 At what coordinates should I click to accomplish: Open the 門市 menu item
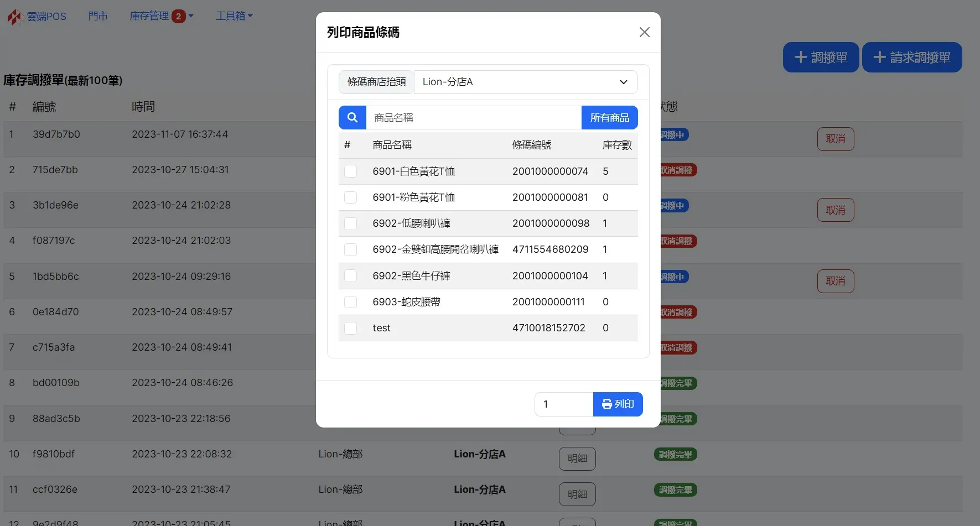[x=98, y=16]
